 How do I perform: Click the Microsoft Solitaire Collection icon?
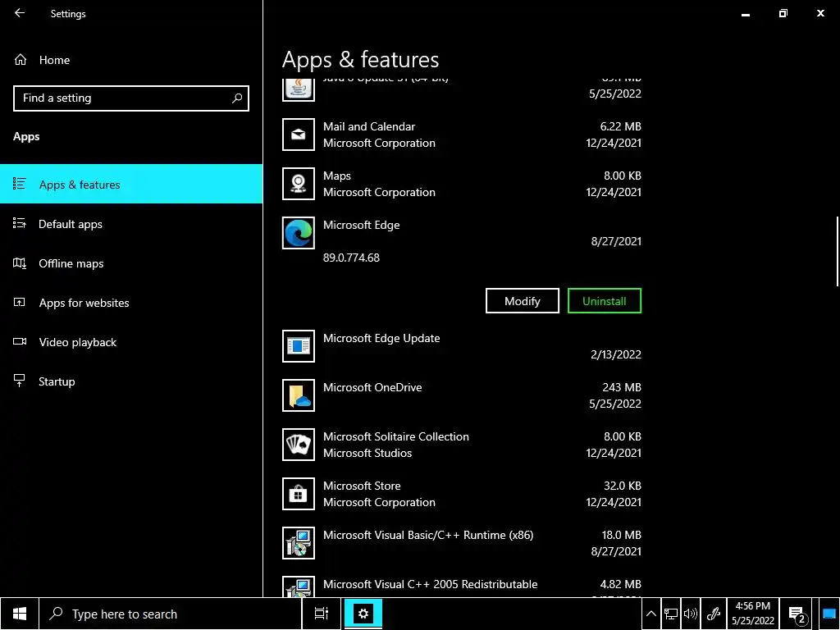[x=299, y=445]
